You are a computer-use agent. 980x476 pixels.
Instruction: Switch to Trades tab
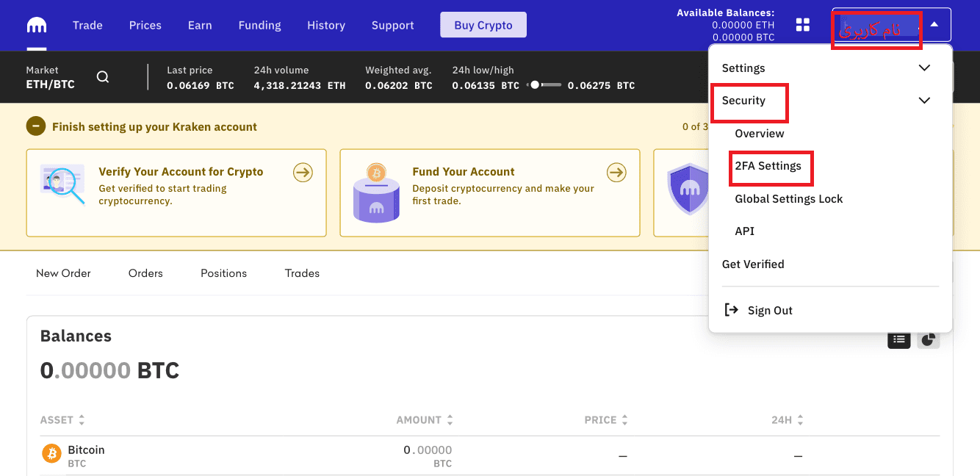pos(302,273)
